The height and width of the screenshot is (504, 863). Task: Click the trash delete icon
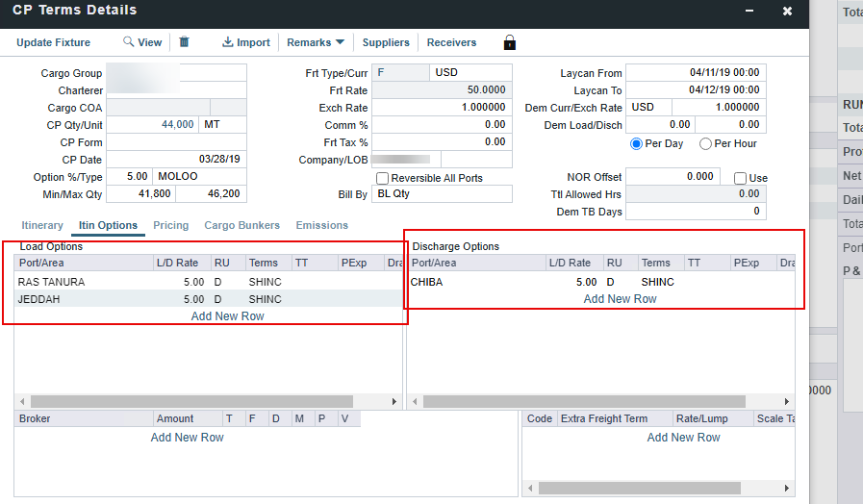pyautogui.click(x=185, y=42)
